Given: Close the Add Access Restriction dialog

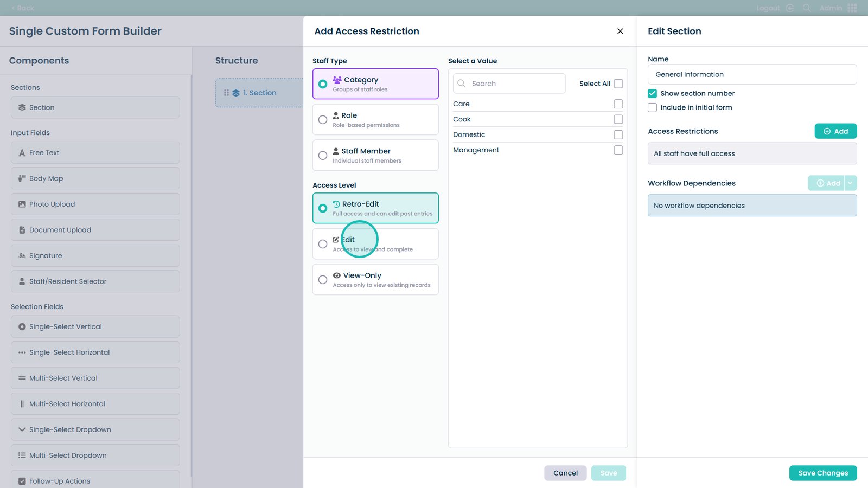Looking at the screenshot, I should 620,31.
